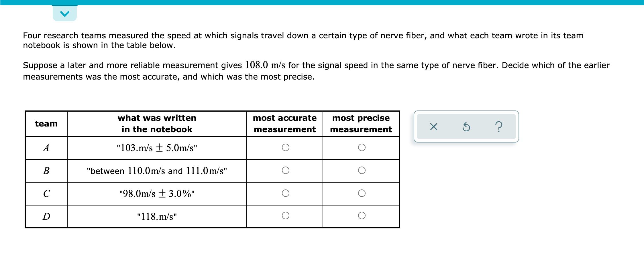Select team C as most precise measurement

[362, 193]
